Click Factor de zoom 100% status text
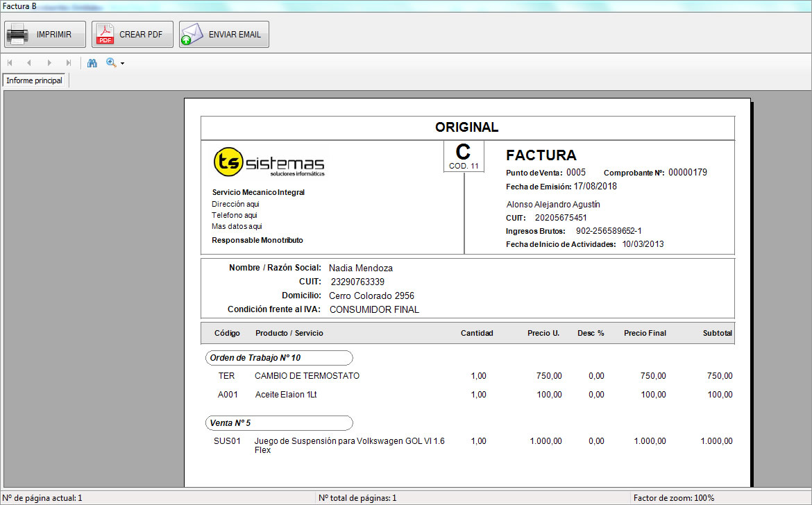The image size is (812, 505). 674,498
